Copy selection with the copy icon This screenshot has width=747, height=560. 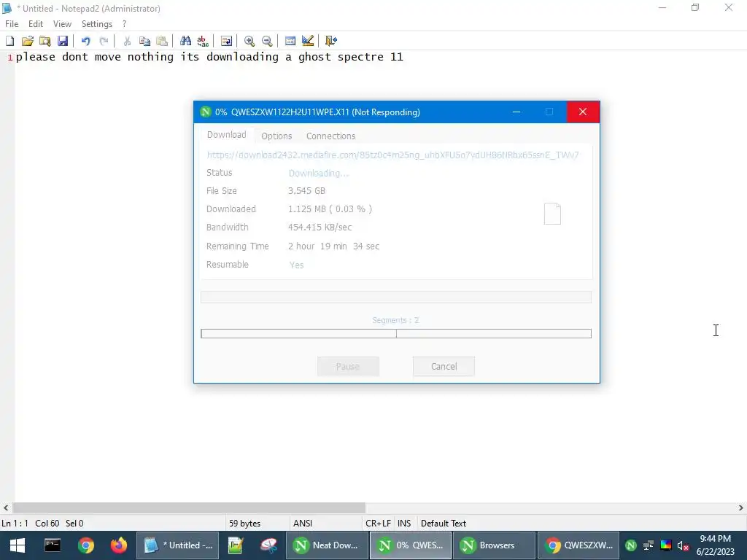tap(144, 41)
